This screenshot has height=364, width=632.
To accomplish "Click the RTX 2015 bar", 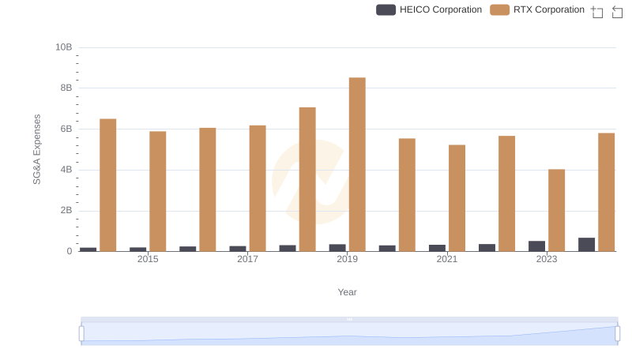I will tap(157, 191).
